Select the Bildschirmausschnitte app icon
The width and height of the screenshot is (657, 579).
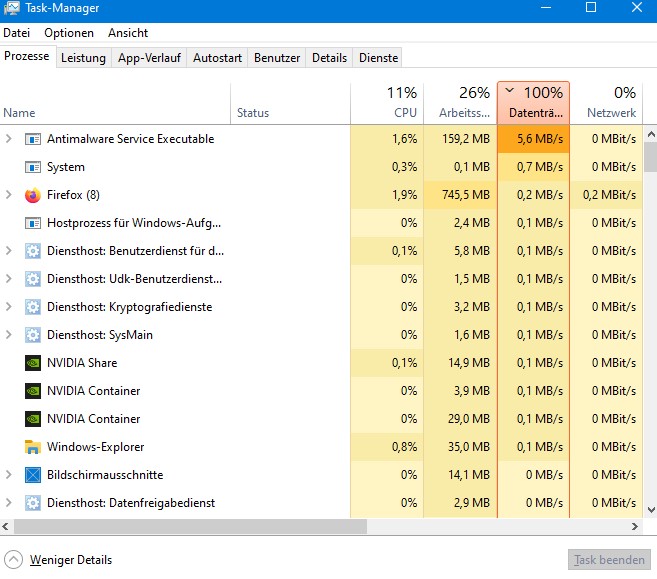(33, 475)
